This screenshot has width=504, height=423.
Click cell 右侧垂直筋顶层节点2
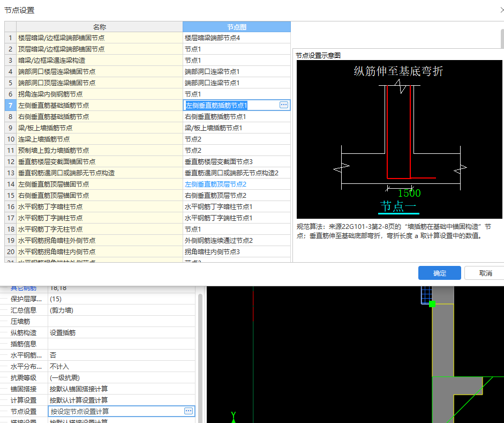click(237, 196)
